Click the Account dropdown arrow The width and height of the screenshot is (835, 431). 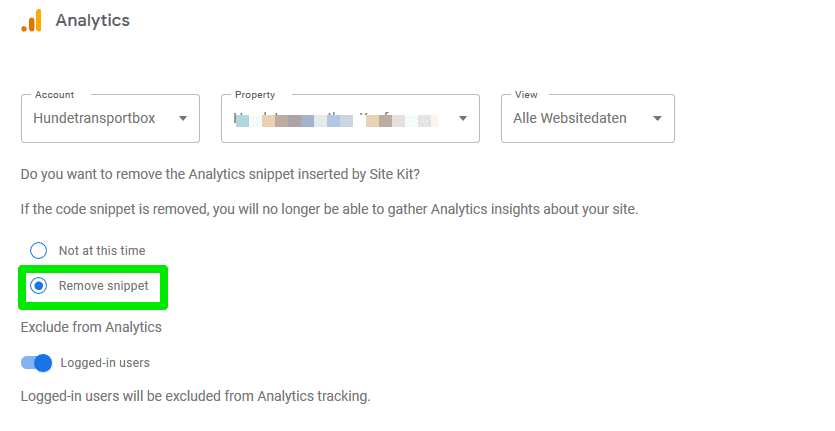(x=183, y=118)
